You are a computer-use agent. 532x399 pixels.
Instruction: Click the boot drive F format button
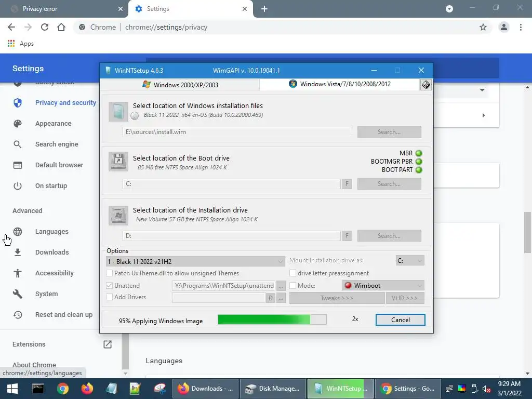click(347, 184)
